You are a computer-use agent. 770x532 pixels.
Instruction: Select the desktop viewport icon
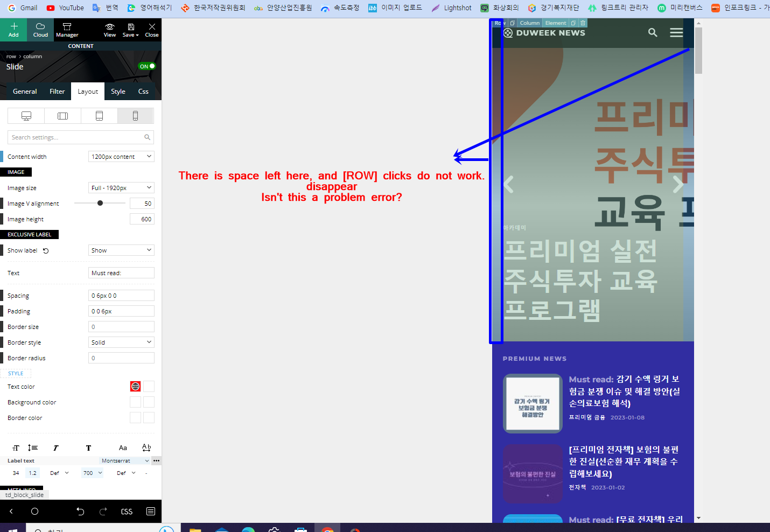[26, 116]
